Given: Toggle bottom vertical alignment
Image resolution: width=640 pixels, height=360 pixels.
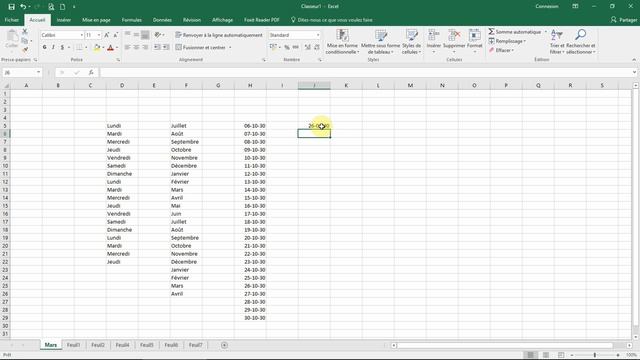Looking at the screenshot, I should (145, 35).
